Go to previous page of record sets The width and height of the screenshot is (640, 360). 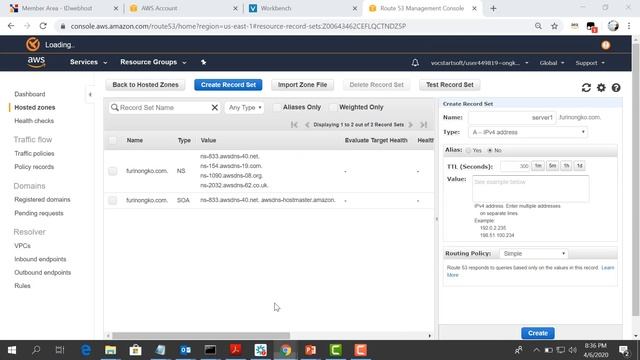click(x=307, y=124)
